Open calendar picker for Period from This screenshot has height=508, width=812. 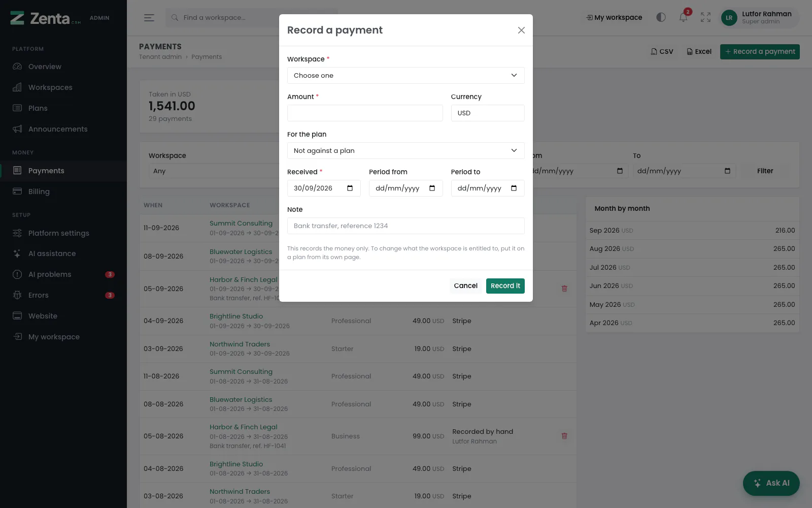(x=432, y=188)
